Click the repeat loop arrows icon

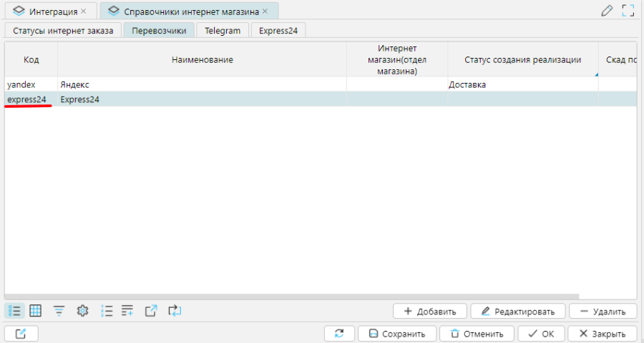(x=175, y=311)
